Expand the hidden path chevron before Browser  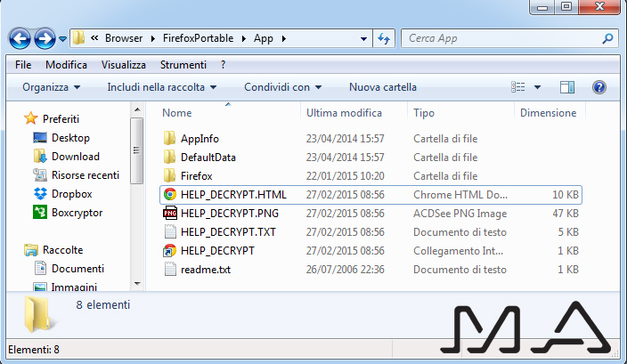click(x=94, y=38)
